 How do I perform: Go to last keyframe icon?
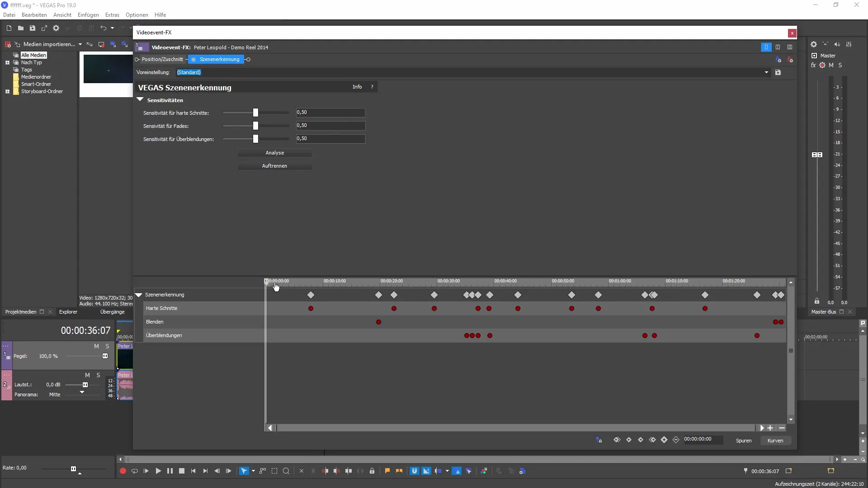pyautogui.click(x=652, y=440)
